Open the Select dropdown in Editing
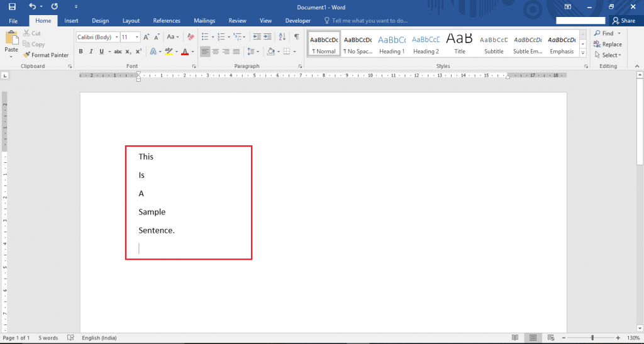Image resolution: width=644 pixels, height=344 pixels. (x=608, y=55)
